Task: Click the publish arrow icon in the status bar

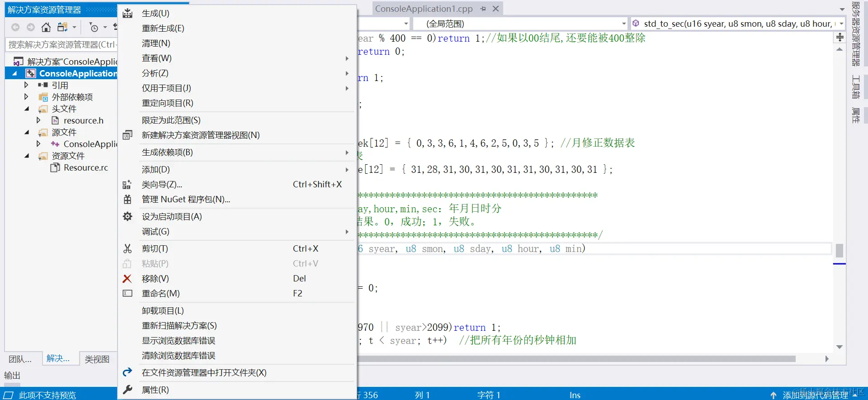Action: point(773,395)
